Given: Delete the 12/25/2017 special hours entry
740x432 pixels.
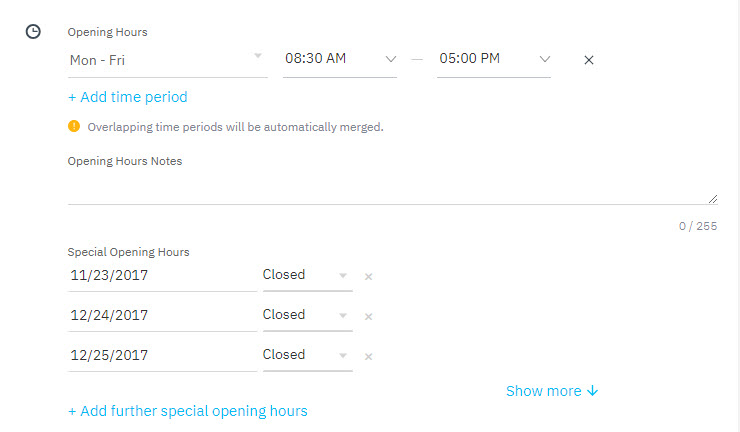Looking at the screenshot, I should [x=369, y=357].
